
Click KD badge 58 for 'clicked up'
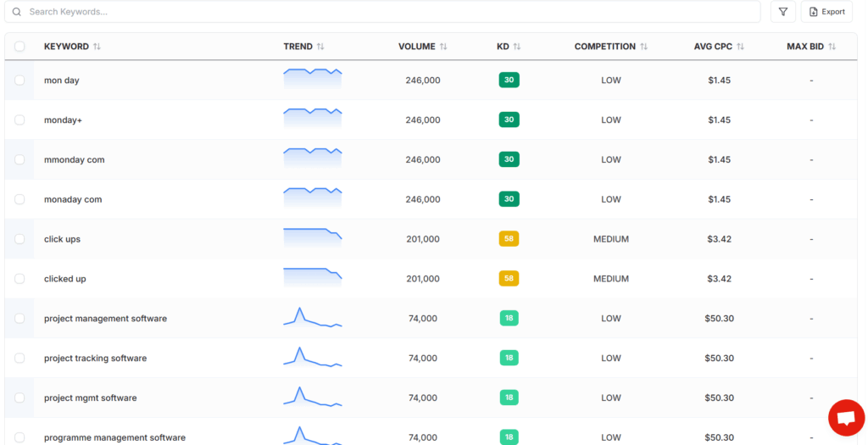coord(509,278)
